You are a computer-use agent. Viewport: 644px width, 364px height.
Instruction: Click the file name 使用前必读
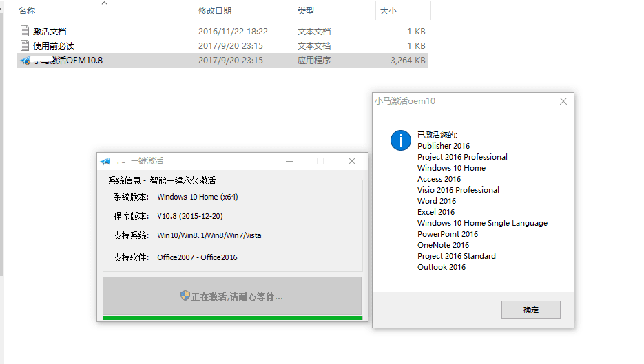tap(54, 45)
